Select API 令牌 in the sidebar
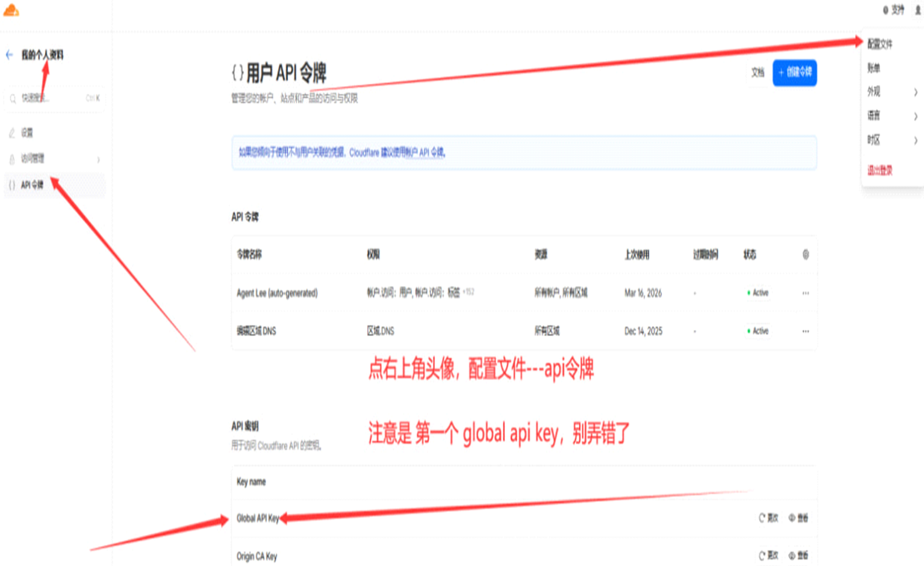This screenshot has width=924, height=566. tap(54, 185)
